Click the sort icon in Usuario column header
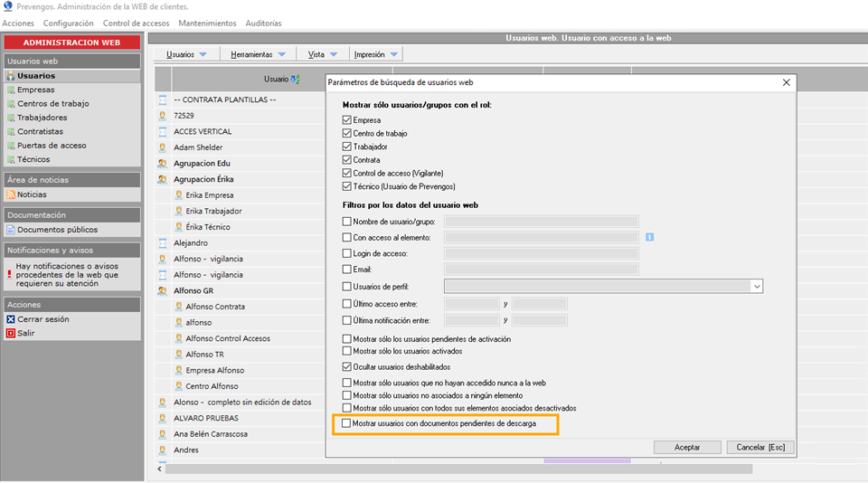Screen dimensions: 868x483 [295, 80]
